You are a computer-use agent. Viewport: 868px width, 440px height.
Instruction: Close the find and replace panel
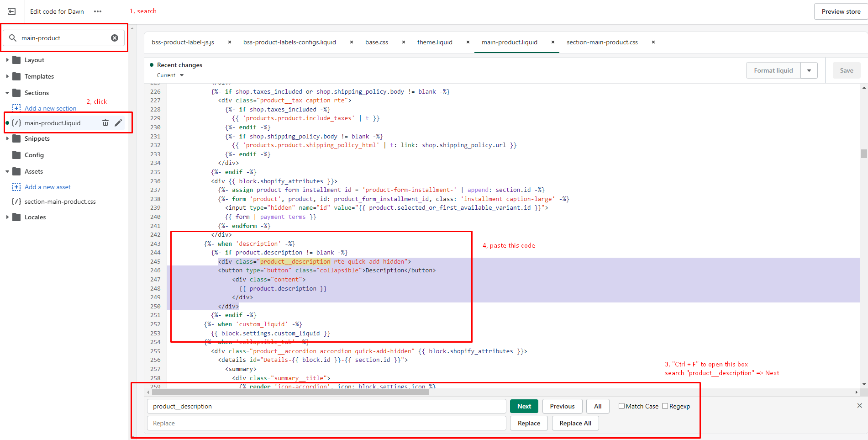(x=859, y=406)
